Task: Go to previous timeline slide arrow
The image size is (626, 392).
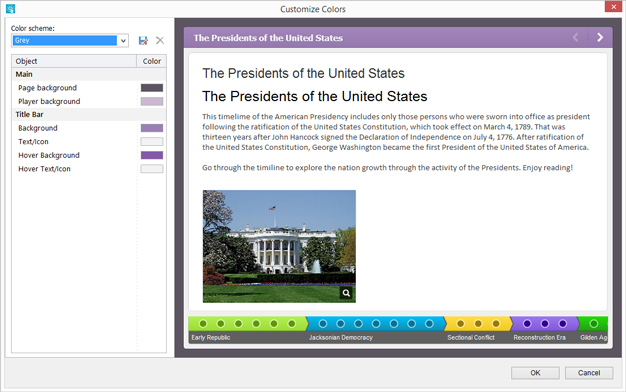Action: tap(575, 38)
